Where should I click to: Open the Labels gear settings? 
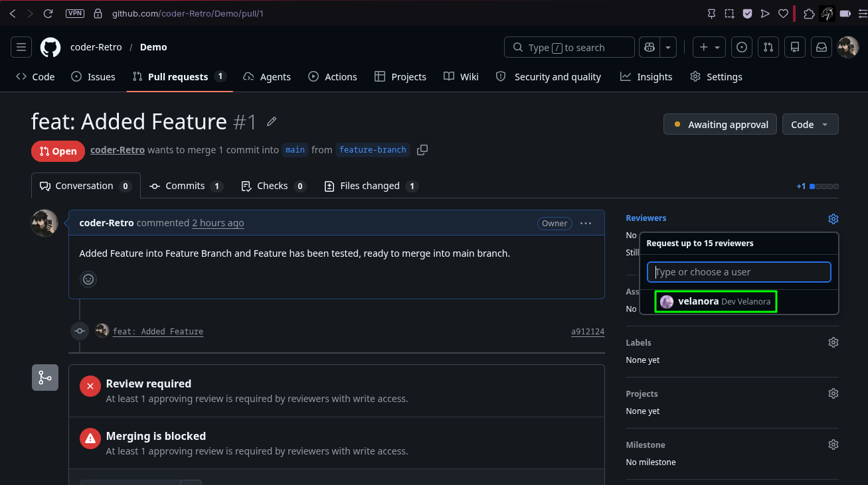[833, 342]
